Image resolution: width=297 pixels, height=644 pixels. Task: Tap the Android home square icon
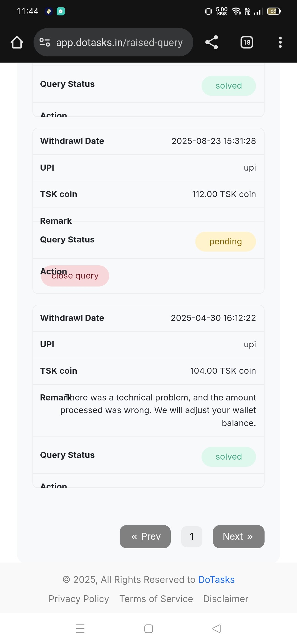click(148, 629)
